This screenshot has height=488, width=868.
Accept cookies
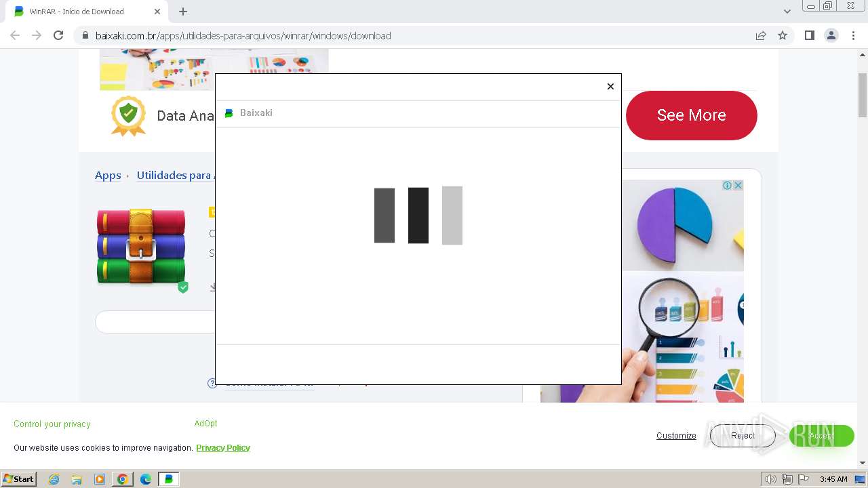(821, 436)
